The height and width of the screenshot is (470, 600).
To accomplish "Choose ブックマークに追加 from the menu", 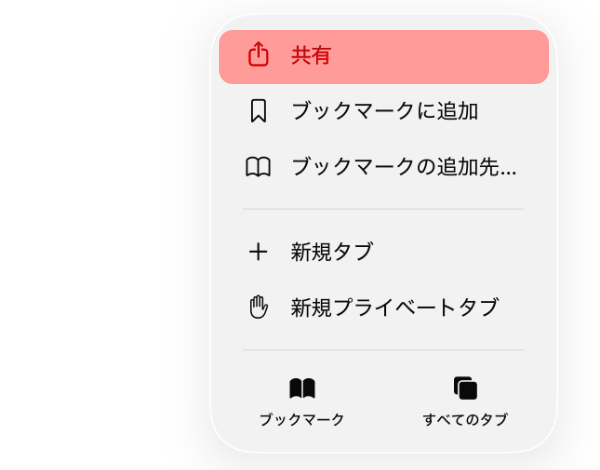I will coord(384,111).
